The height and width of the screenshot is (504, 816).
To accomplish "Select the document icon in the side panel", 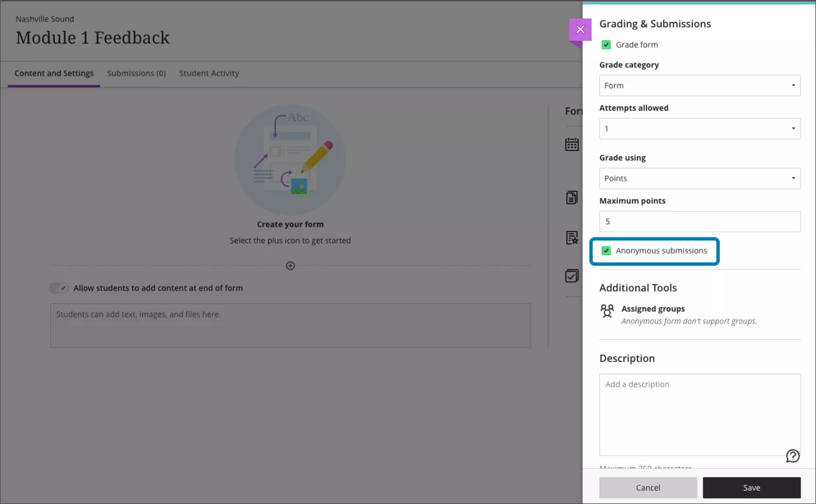I will (571, 198).
